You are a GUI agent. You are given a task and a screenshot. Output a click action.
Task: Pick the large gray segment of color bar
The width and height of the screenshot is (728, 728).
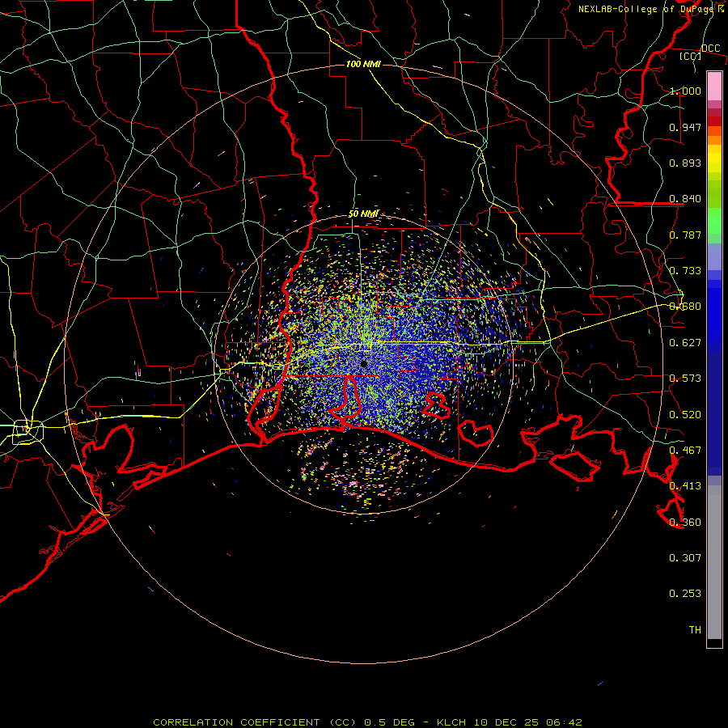tap(714, 562)
